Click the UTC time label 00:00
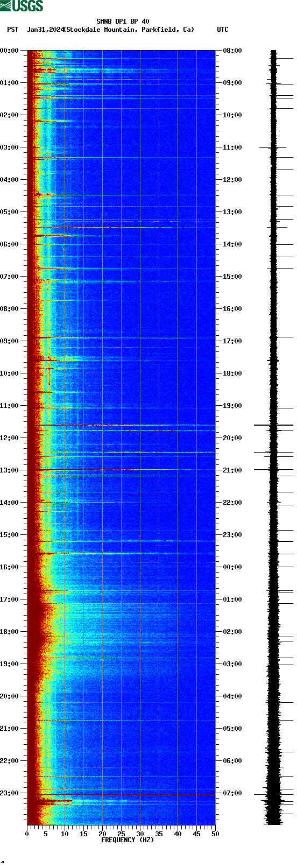Image resolution: width=297 pixels, height=868 pixels. coord(232,567)
